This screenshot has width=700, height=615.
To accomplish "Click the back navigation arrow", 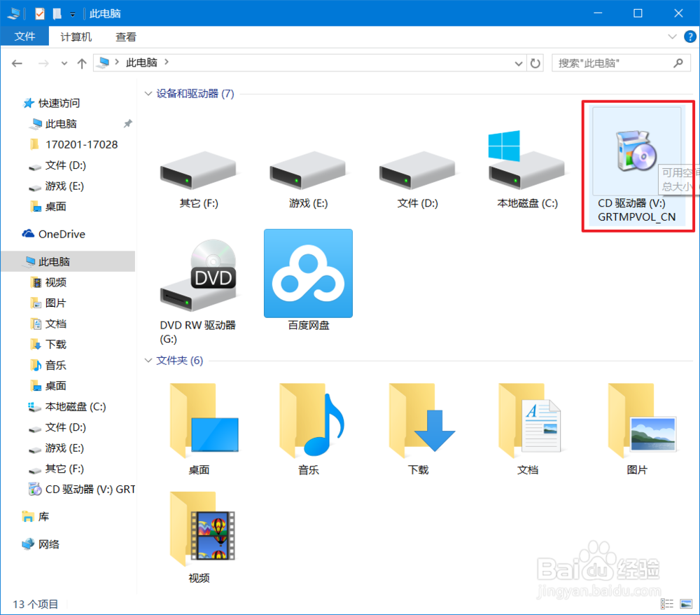I will 17,62.
